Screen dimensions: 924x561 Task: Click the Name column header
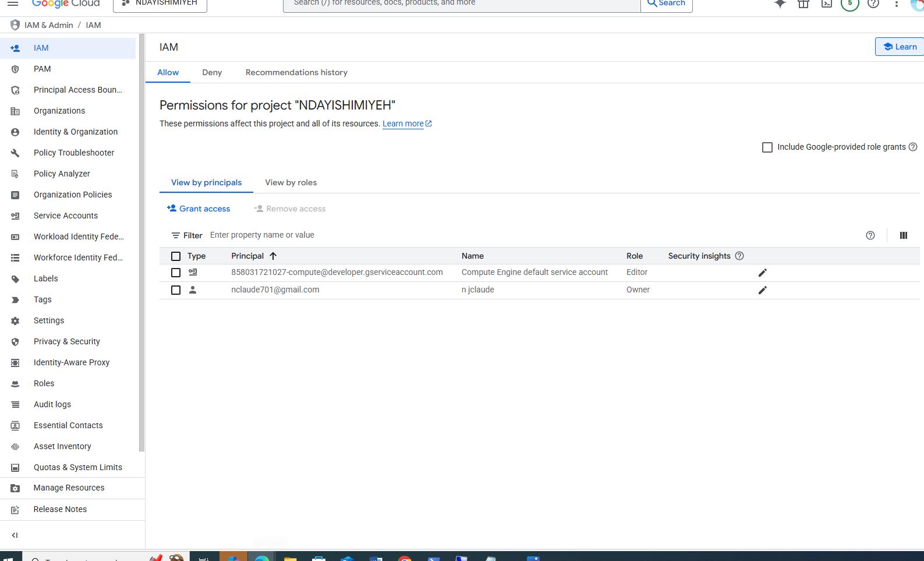(x=473, y=256)
